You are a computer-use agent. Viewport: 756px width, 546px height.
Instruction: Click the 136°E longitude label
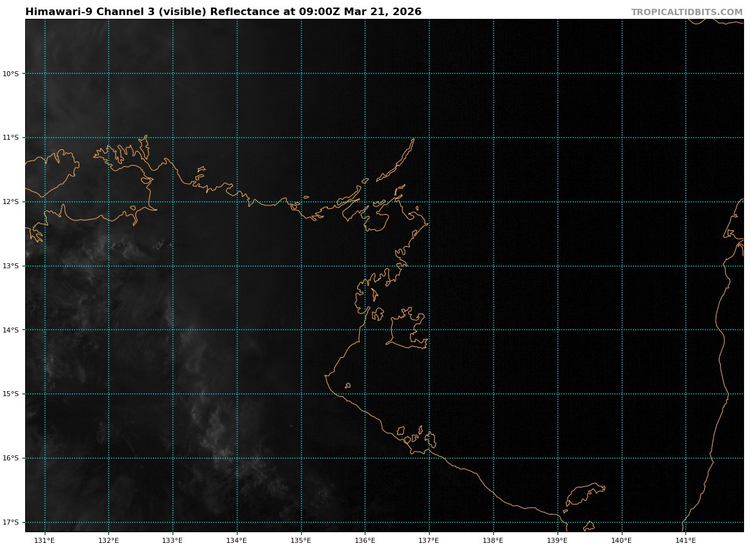tap(365, 540)
